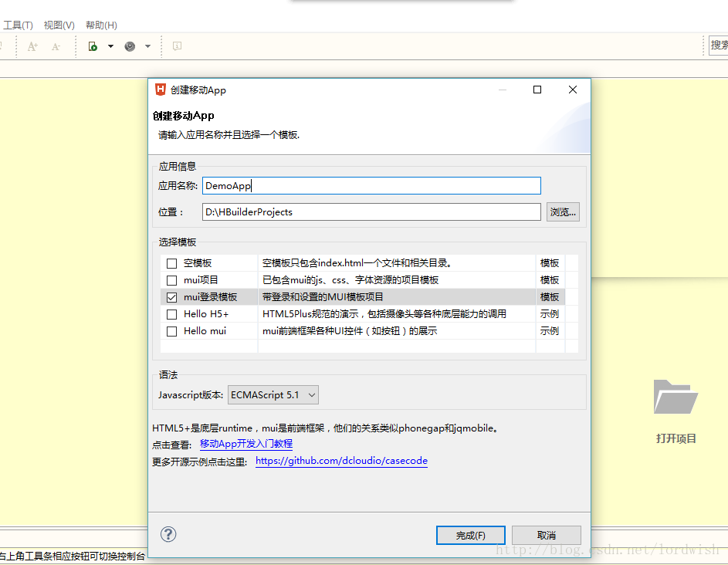Viewport: 728px width, 565px height.
Task: Click the 取消 cancel button
Action: [547, 536]
